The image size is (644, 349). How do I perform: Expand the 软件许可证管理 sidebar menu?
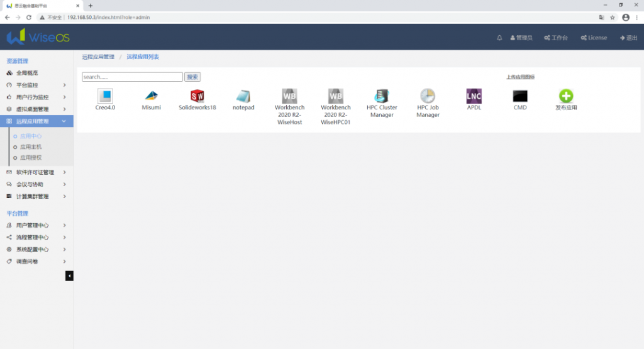pyautogui.click(x=36, y=172)
